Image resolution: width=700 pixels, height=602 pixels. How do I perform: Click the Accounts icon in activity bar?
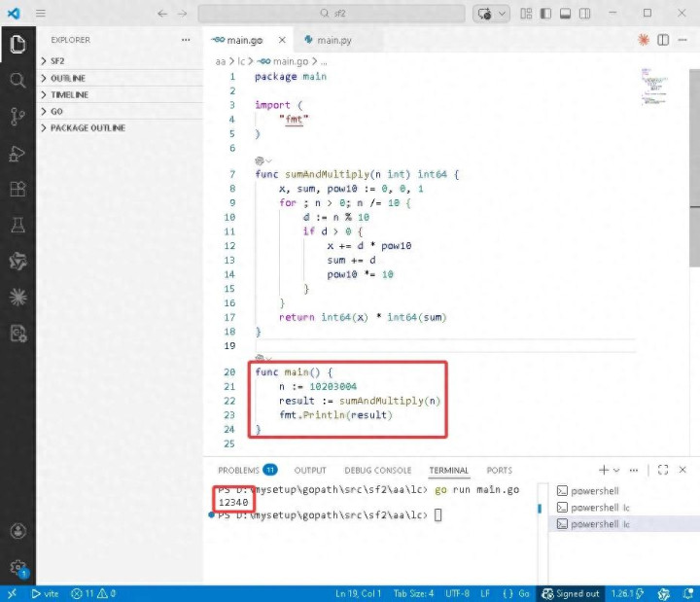(17, 532)
